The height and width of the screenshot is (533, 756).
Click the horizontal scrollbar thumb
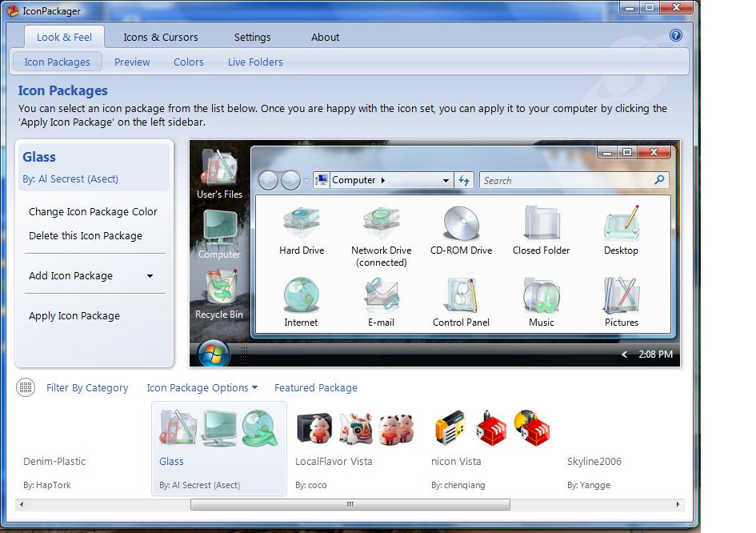350,504
